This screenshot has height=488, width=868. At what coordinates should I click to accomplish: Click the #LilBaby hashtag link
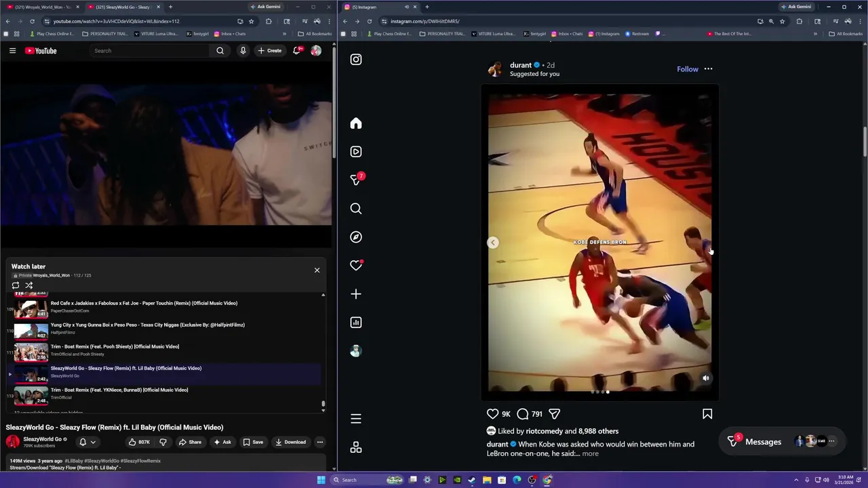[73, 461]
